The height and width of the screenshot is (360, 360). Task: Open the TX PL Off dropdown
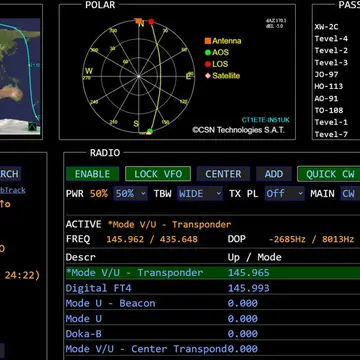(285, 194)
